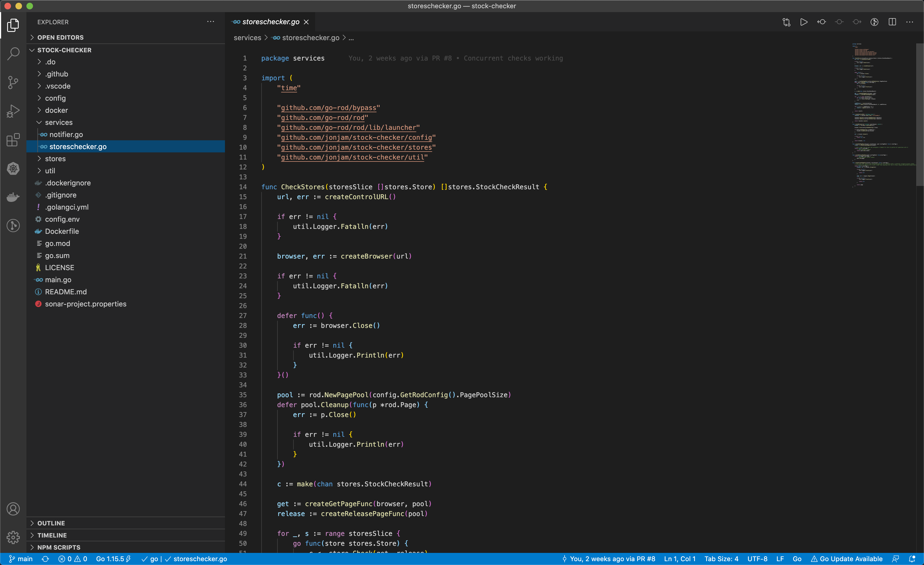This screenshot has width=924, height=565.
Task: Open .golangci.yml in the explorer
Action: pyautogui.click(x=126, y=207)
